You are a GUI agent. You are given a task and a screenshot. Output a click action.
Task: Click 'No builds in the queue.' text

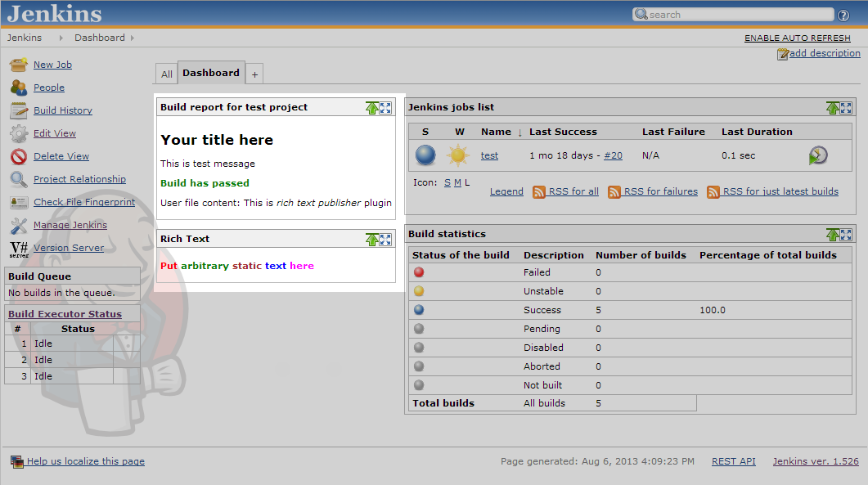61,293
